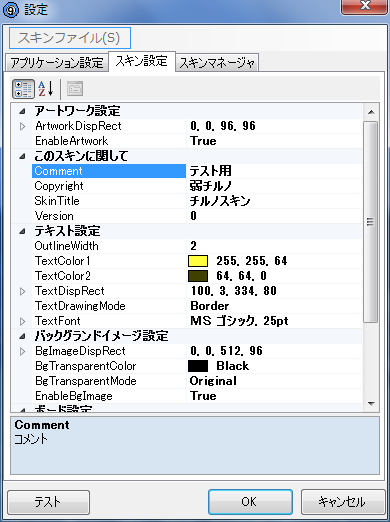Viewport: 390px width, 522px height.
Task: Select the SkinTitle property label
Action: click(x=57, y=201)
